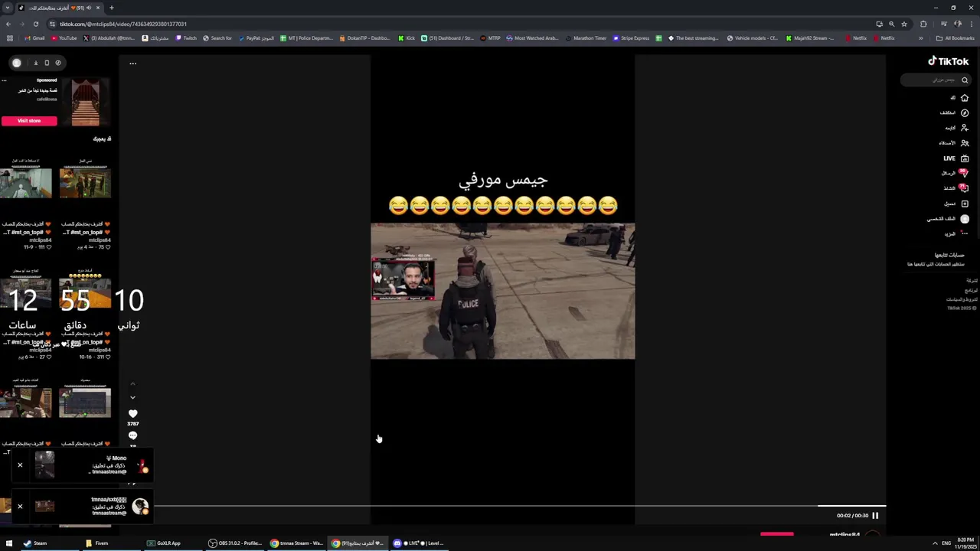980x551 pixels.
Task: Click the Upload plus icon
Action: click(x=964, y=204)
